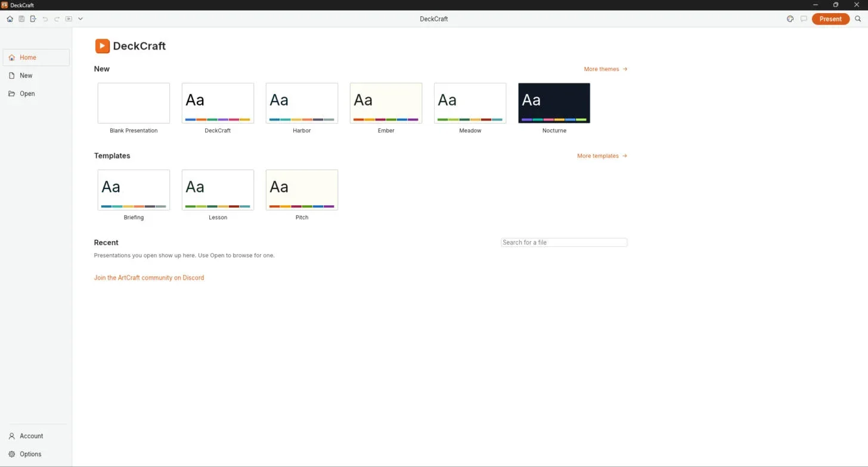Viewport: 868px width, 467px height.
Task: Open the Lesson template thumbnail
Action: click(x=218, y=190)
